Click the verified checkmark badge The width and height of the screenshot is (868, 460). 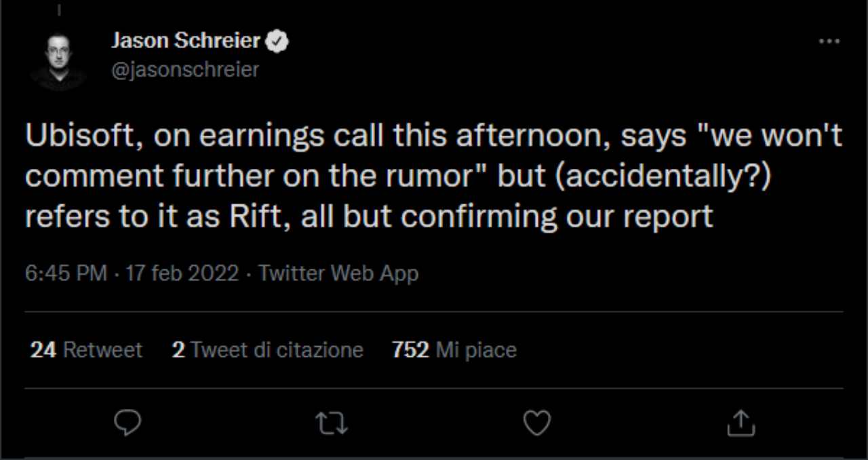pos(277,41)
